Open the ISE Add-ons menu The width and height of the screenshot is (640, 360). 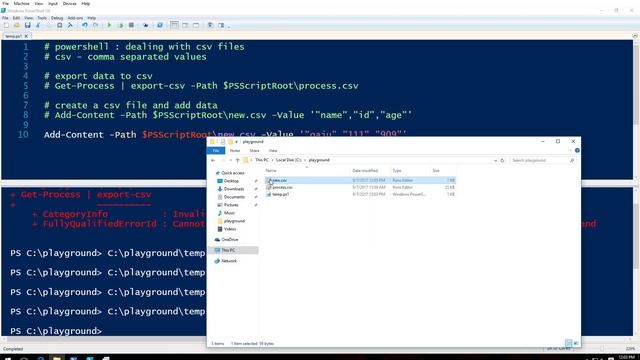[x=75, y=18]
